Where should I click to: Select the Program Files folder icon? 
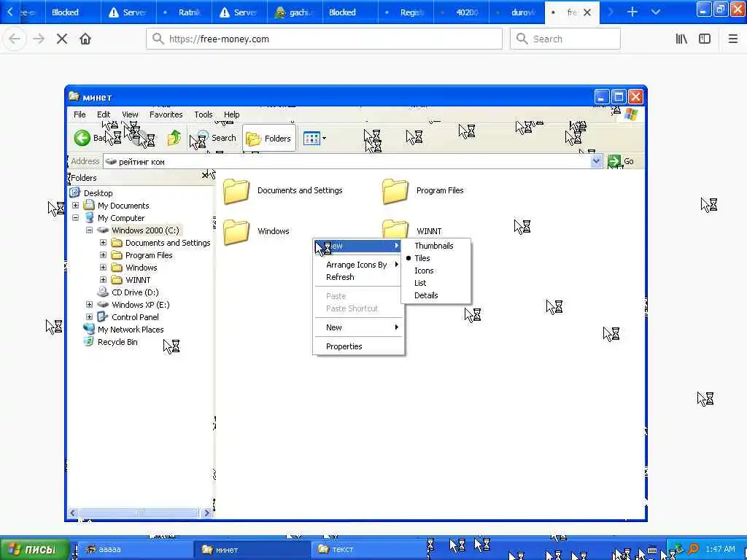[x=395, y=191]
